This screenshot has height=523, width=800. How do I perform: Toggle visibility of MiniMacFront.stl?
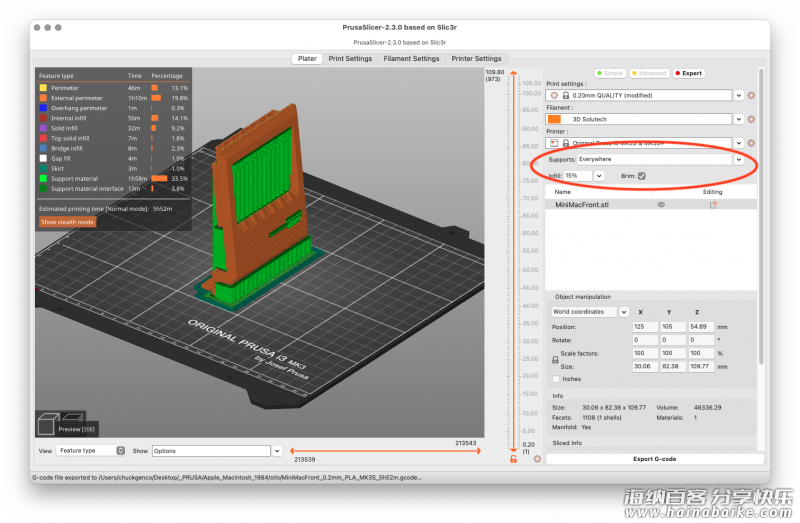(x=661, y=205)
